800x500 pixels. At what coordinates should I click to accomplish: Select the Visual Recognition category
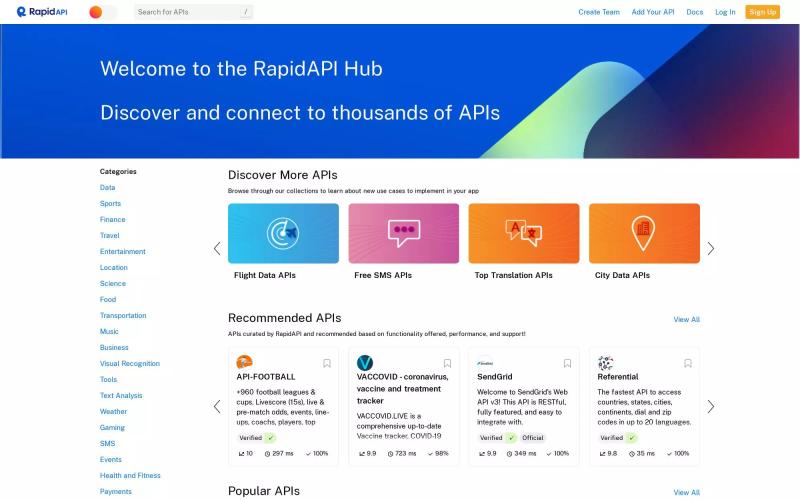pos(130,364)
